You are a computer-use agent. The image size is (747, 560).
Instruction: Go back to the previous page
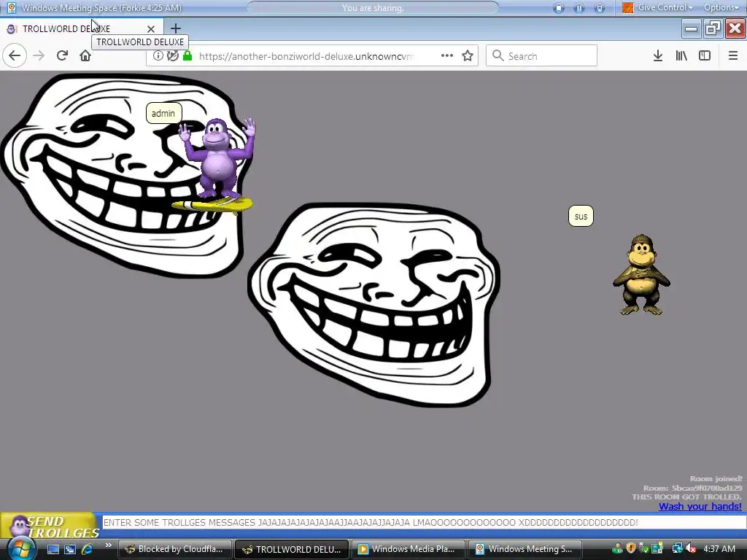click(15, 55)
